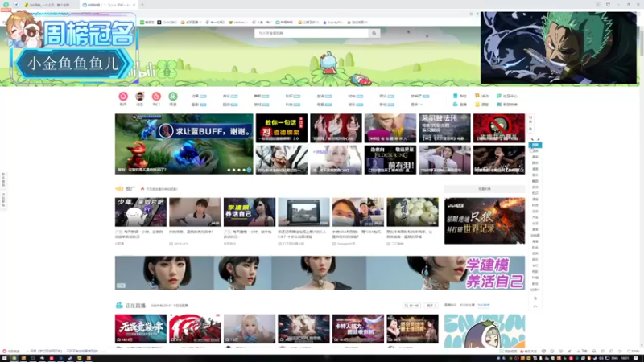Screen dimensions: 644x362
Task: Open the 更多 (More) categories dropdown
Action: [416, 105]
